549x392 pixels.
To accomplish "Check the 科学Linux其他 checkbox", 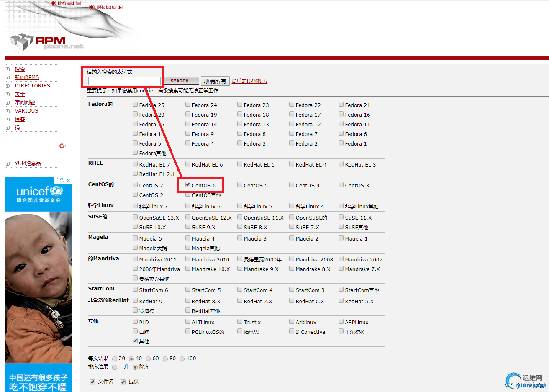I will click(341, 205).
